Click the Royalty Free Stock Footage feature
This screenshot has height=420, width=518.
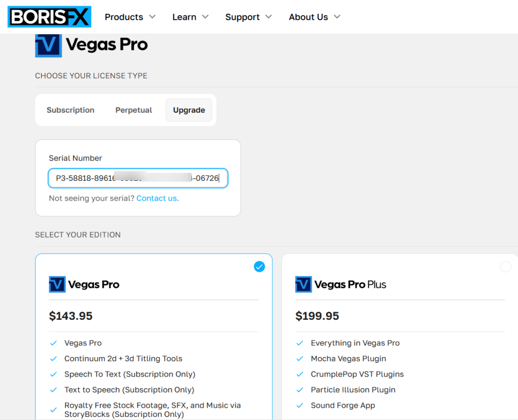point(153,410)
